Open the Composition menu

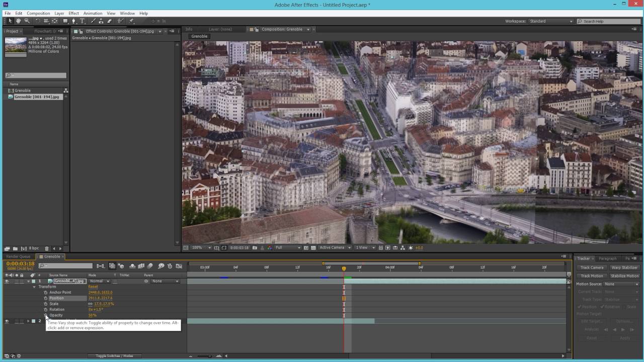(38, 13)
